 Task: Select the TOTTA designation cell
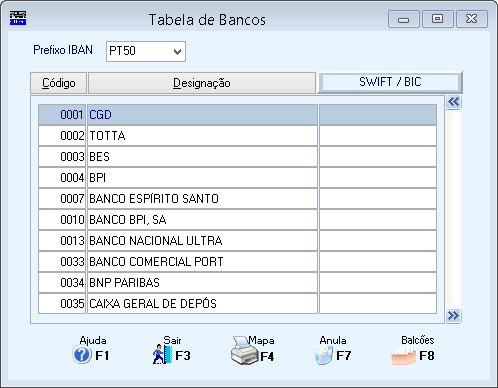coord(202,136)
